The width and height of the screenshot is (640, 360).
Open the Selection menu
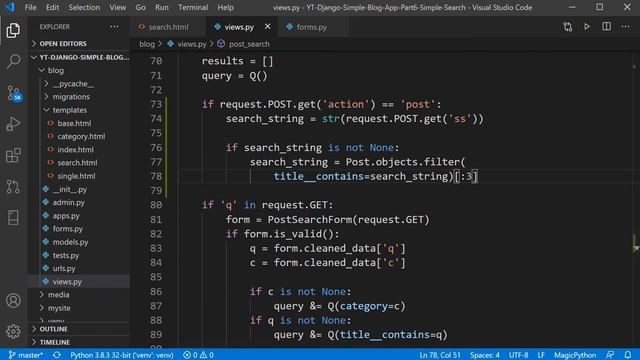[x=84, y=7]
